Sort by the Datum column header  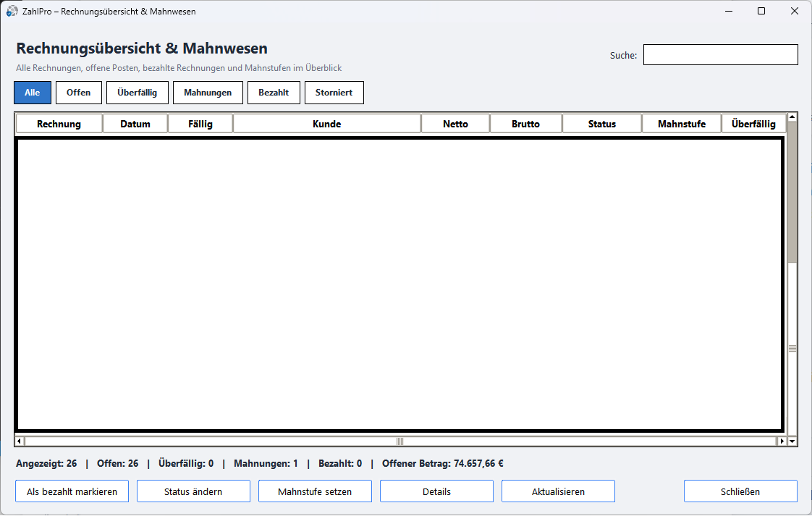135,124
